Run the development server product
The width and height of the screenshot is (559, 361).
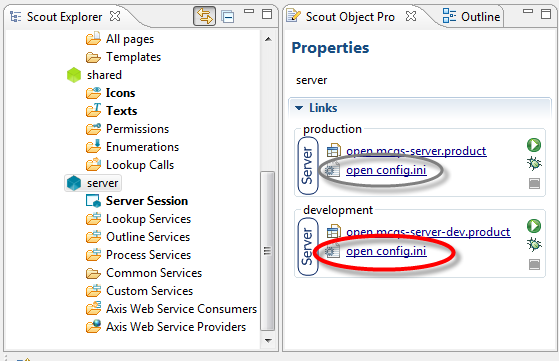click(534, 226)
